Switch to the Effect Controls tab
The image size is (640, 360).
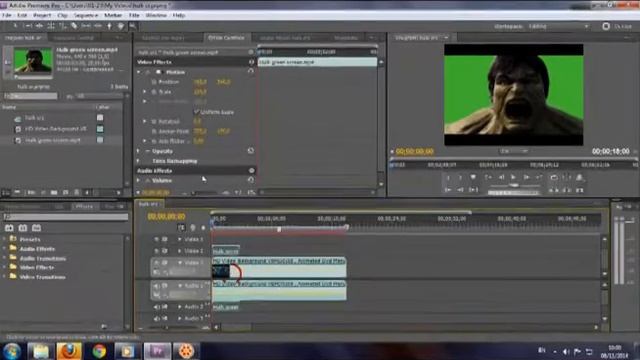pyautogui.click(x=226, y=38)
